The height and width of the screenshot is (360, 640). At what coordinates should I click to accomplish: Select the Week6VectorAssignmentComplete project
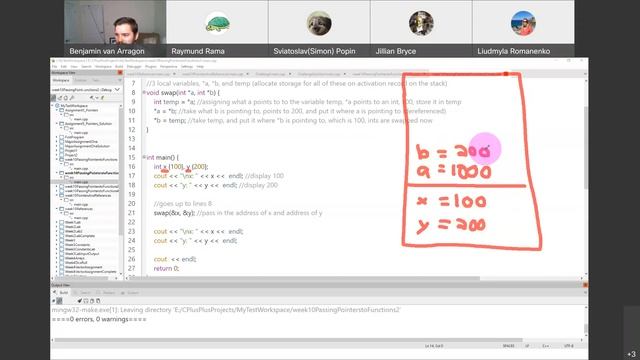(x=91, y=271)
